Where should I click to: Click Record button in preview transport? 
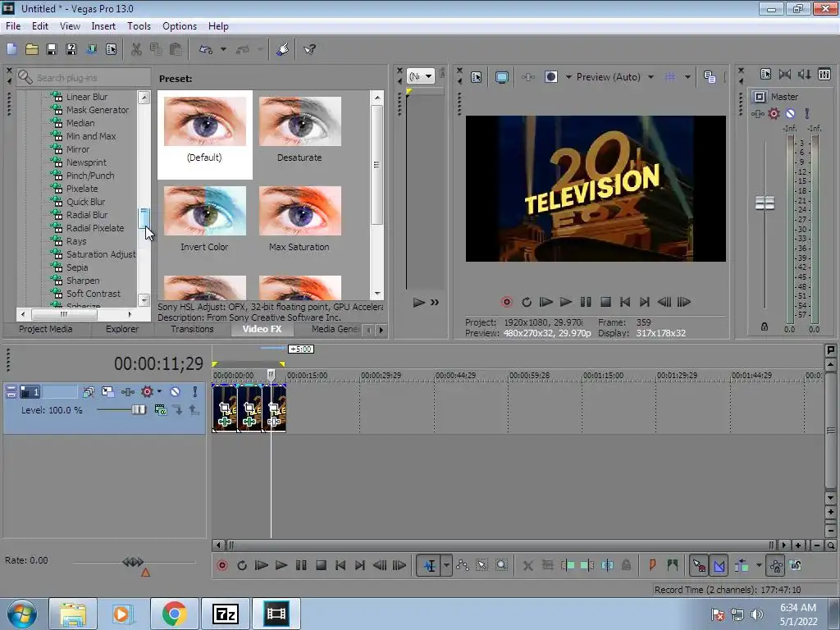coord(506,302)
